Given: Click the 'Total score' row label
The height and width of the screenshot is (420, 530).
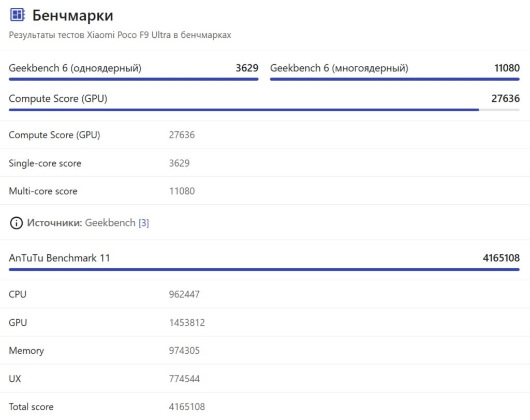Looking at the screenshot, I should point(31,407).
